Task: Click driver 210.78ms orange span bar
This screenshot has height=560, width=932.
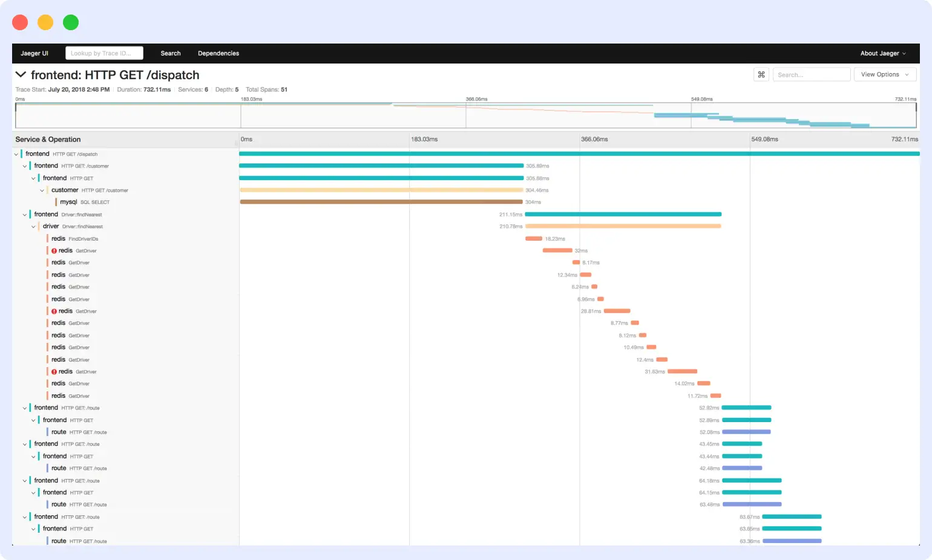Action: tap(623, 226)
